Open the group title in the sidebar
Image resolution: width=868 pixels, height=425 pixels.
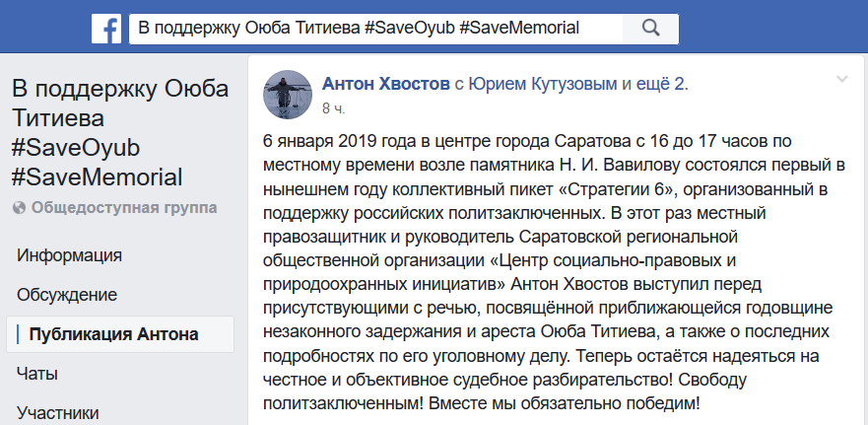120,133
